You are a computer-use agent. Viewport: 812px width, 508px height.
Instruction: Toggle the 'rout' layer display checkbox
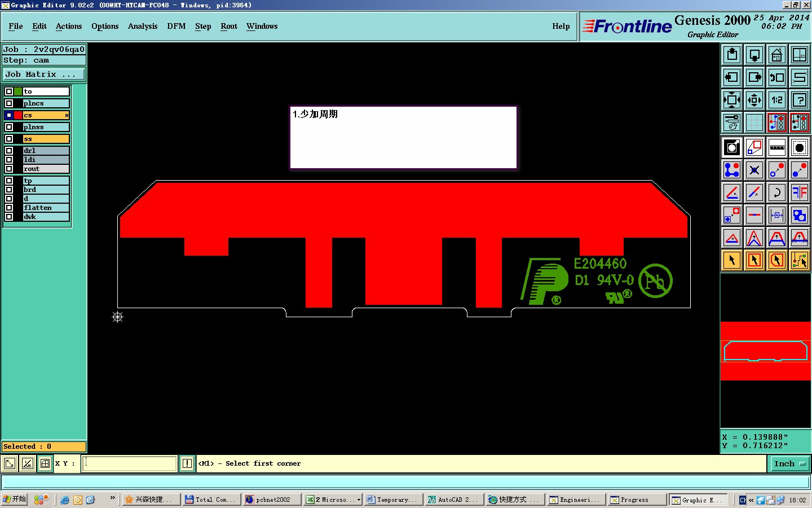click(9, 169)
